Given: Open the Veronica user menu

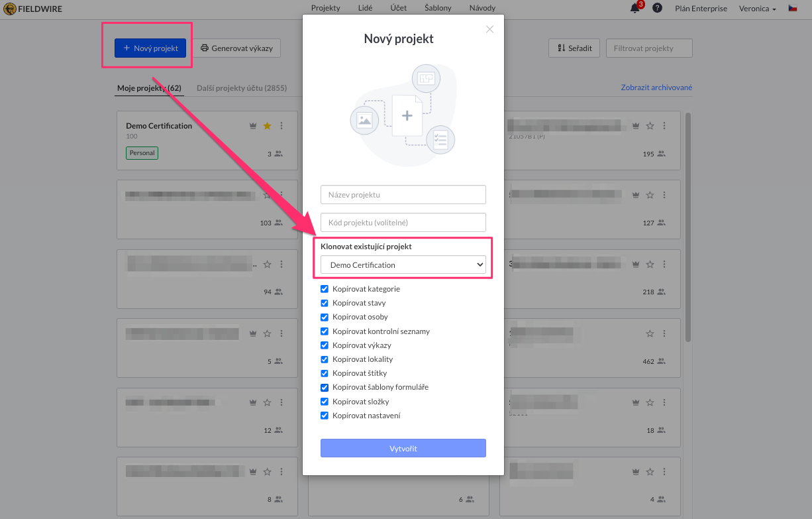Looking at the screenshot, I should 758,9.
